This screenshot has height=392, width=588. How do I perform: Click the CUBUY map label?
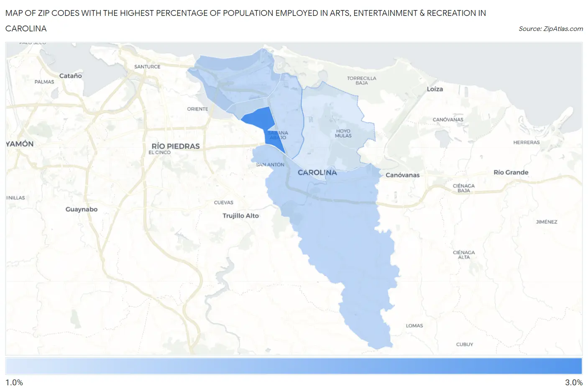[x=465, y=345]
